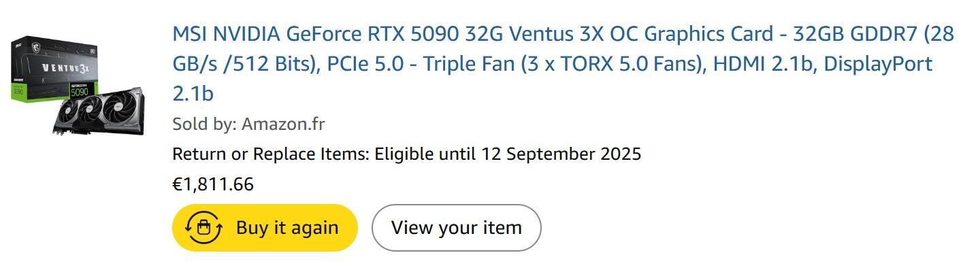Open the MSI RTX 5090 product thumbnail
Image resolution: width=980 pixels, height=272 pixels.
77,84
